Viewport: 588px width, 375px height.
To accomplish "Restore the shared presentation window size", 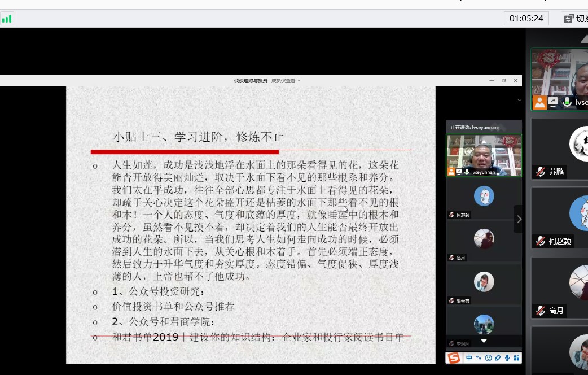I will point(503,81).
